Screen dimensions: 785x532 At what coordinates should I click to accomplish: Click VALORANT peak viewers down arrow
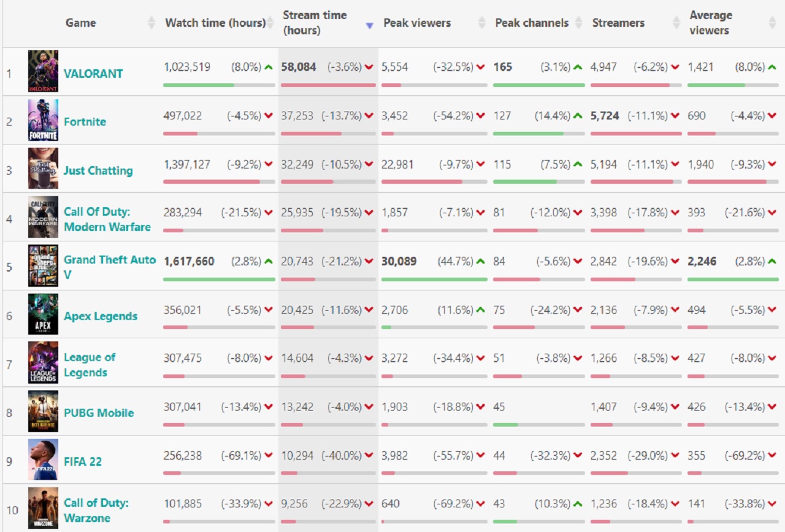coord(481,67)
